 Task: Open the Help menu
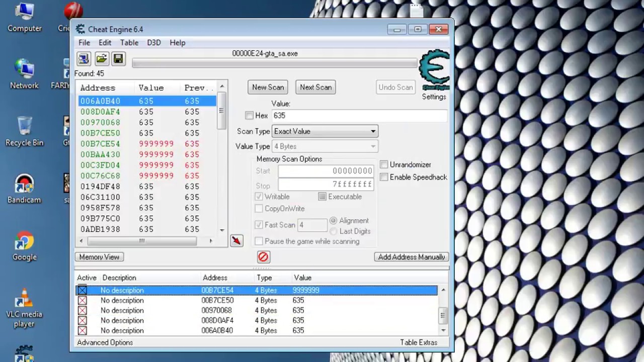(177, 43)
